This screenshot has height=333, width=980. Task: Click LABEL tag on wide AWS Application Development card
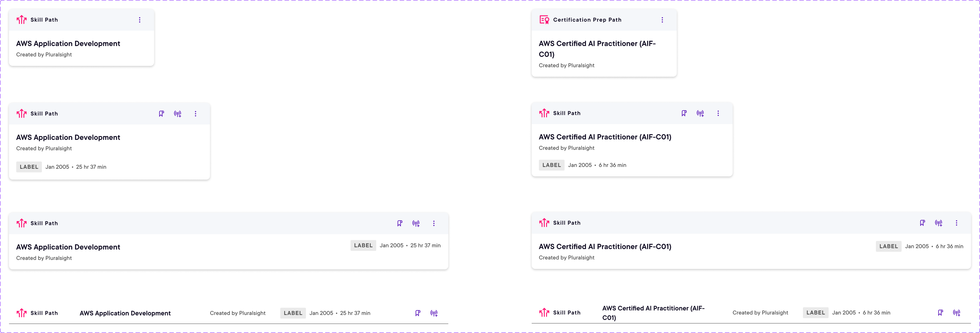tap(363, 245)
